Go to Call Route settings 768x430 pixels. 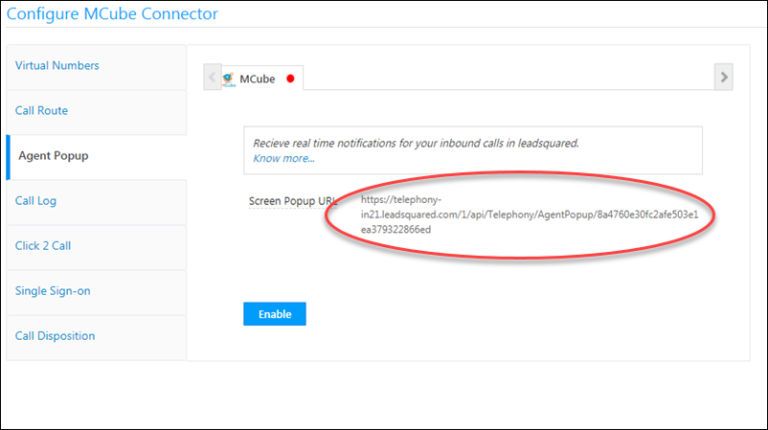pos(42,111)
